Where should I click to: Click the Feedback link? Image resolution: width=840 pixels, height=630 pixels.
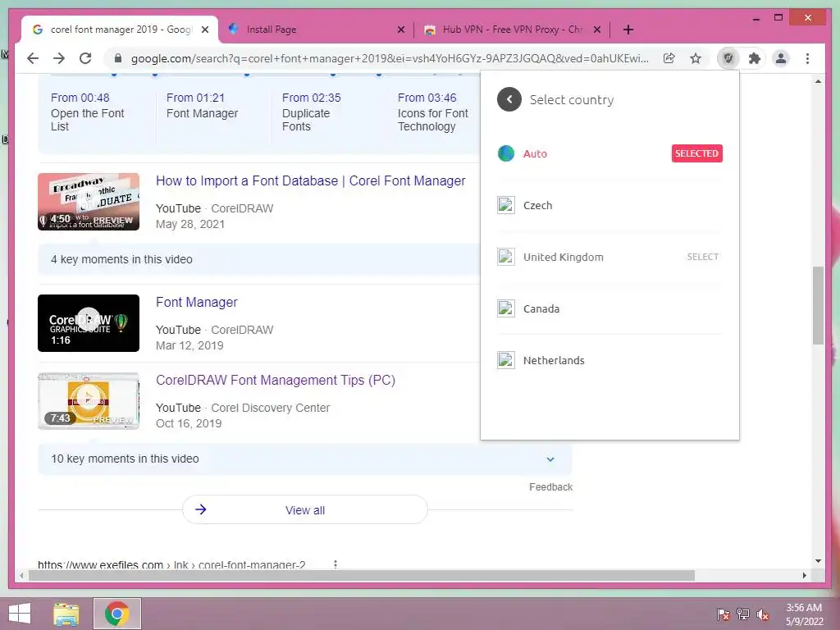pyautogui.click(x=550, y=487)
